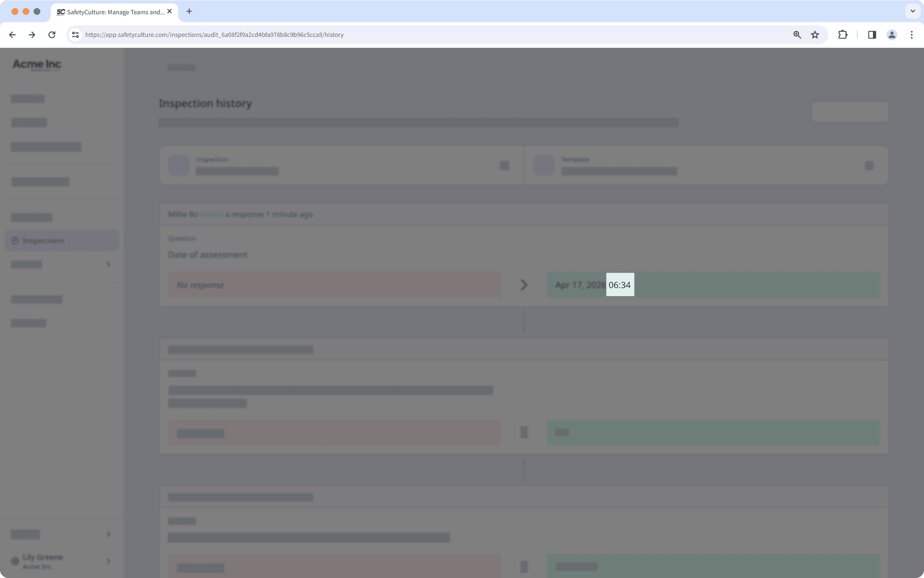Open the side panel icon in the toolbar
Image resolution: width=924 pixels, height=578 pixels.
tap(871, 34)
